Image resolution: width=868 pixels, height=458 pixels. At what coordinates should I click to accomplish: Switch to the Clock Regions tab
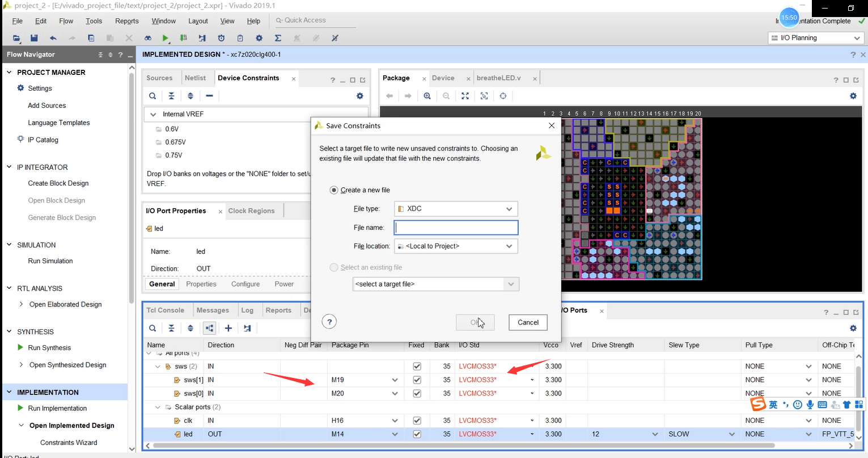pyautogui.click(x=251, y=211)
